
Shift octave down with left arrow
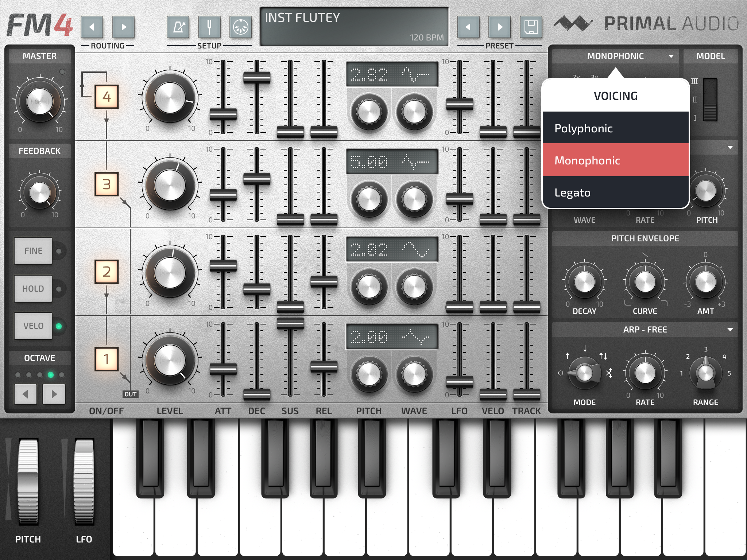tap(26, 394)
